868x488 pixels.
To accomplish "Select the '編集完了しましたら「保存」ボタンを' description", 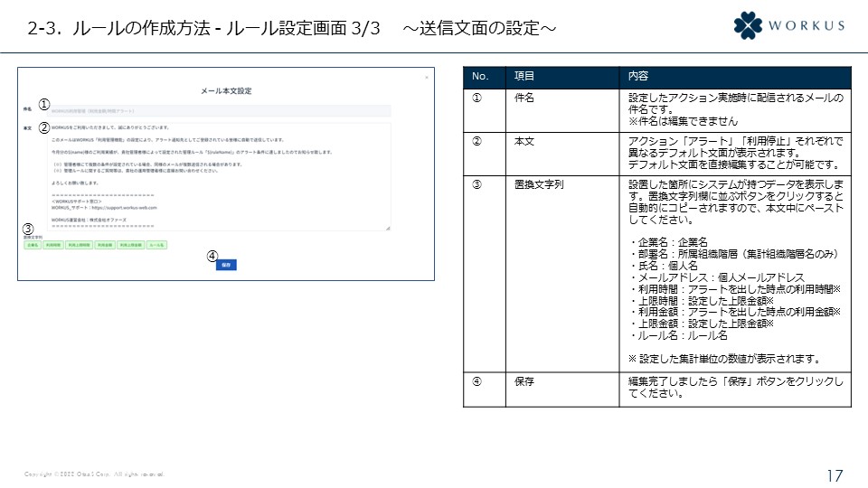I will point(736,388).
